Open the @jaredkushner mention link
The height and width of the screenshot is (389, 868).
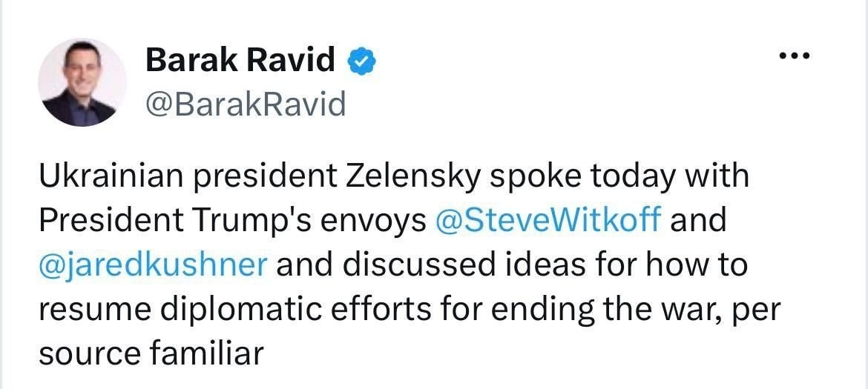pos(154,266)
